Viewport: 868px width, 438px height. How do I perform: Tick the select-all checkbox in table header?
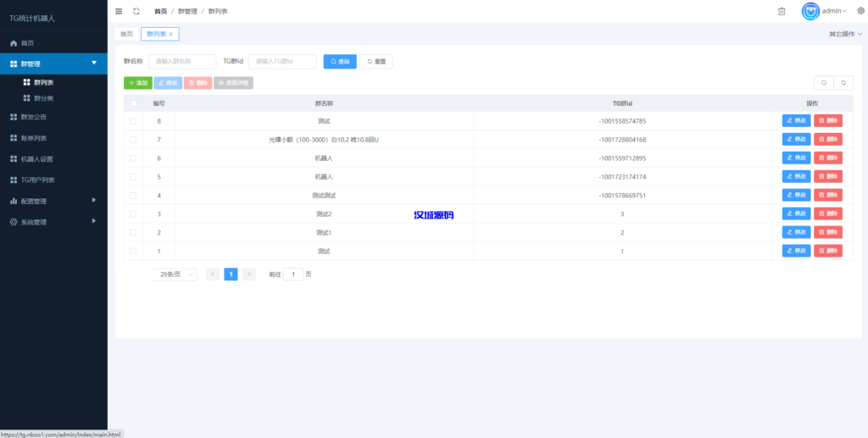pyautogui.click(x=133, y=103)
